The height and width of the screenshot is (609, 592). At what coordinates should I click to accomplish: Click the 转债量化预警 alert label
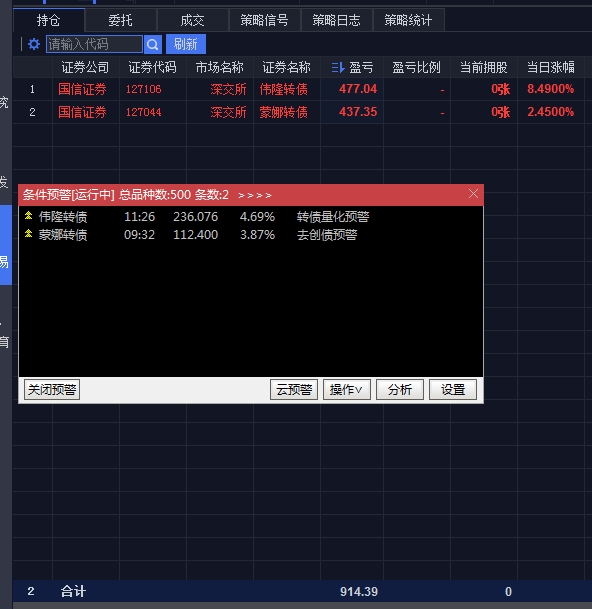pos(333,216)
